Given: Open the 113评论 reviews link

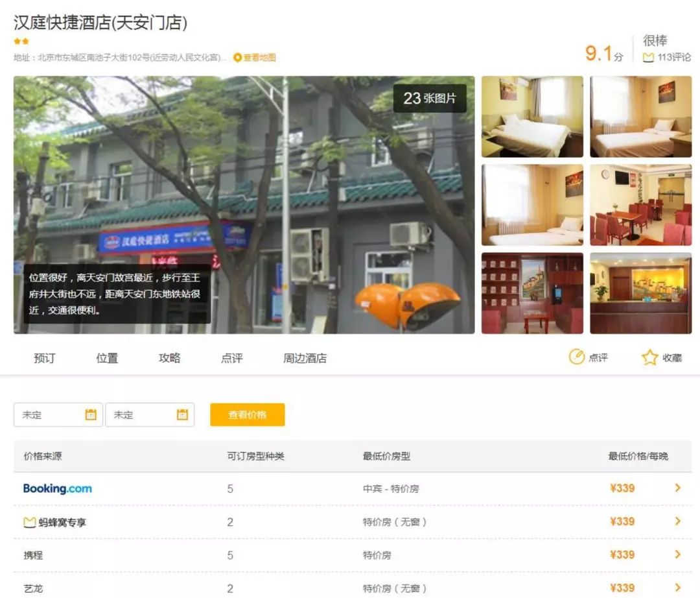Looking at the screenshot, I should coord(673,57).
